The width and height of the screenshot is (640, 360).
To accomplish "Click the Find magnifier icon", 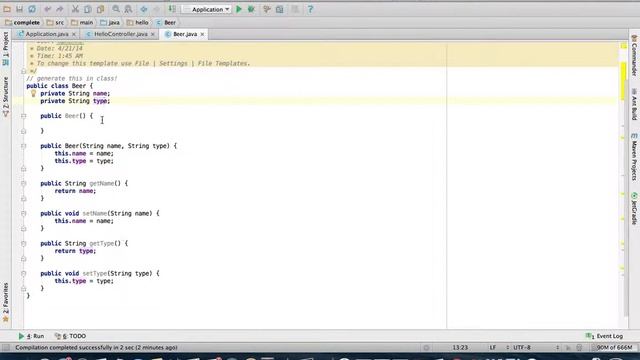I will [116, 9].
